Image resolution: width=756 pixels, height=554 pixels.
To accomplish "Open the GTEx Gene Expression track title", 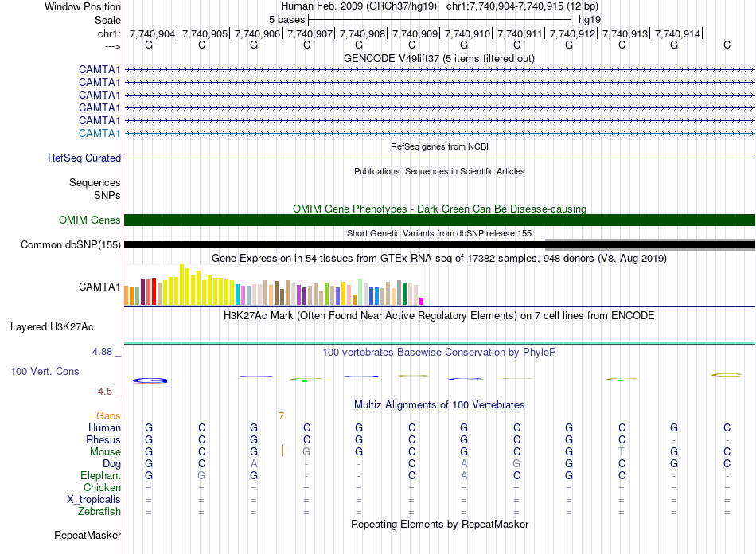I will [439, 259].
